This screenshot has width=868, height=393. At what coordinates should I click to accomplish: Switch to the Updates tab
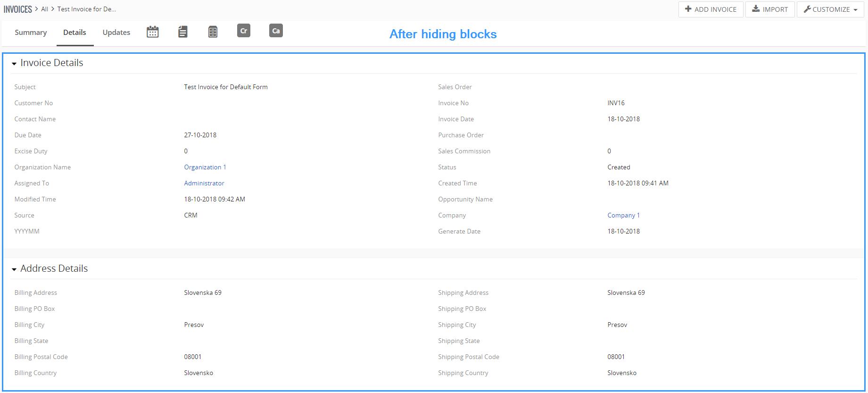click(x=116, y=33)
